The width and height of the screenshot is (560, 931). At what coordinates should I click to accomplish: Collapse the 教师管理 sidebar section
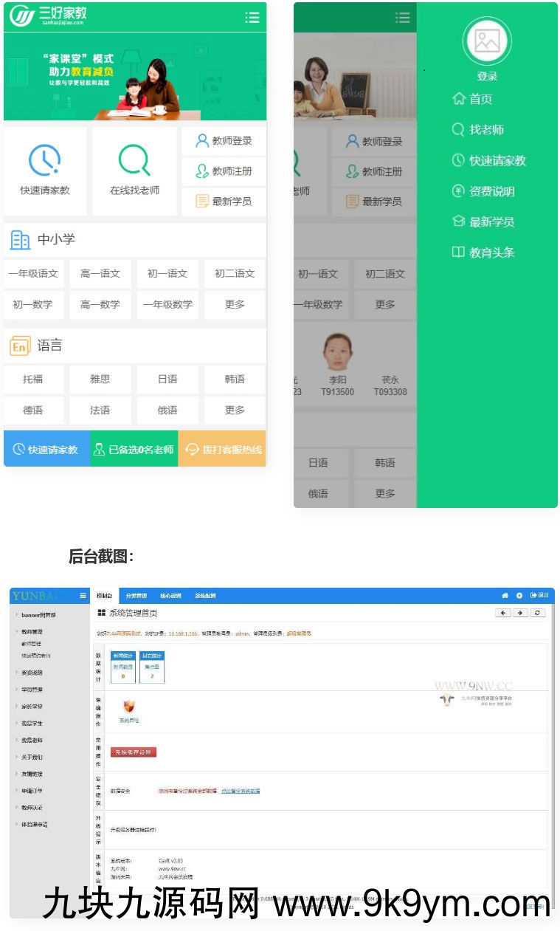coord(32,632)
